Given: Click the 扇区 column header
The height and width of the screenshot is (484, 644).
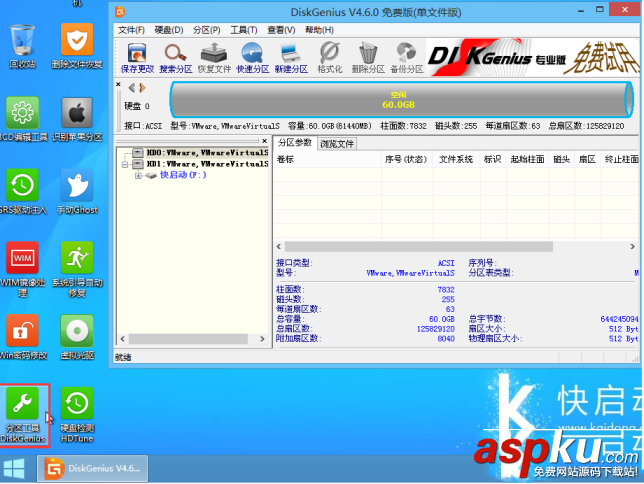Looking at the screenshot, I should (x=587, y=159).
